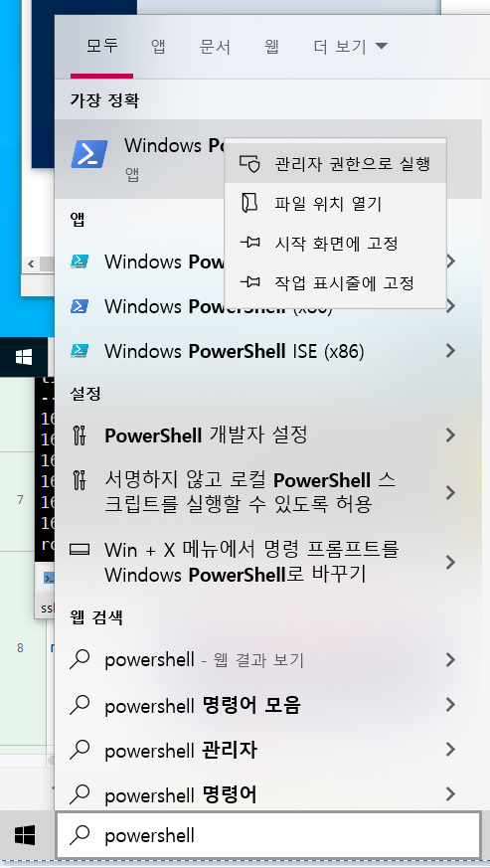Open the best match Windows PowerShell app icon

(x=89, y=154)
